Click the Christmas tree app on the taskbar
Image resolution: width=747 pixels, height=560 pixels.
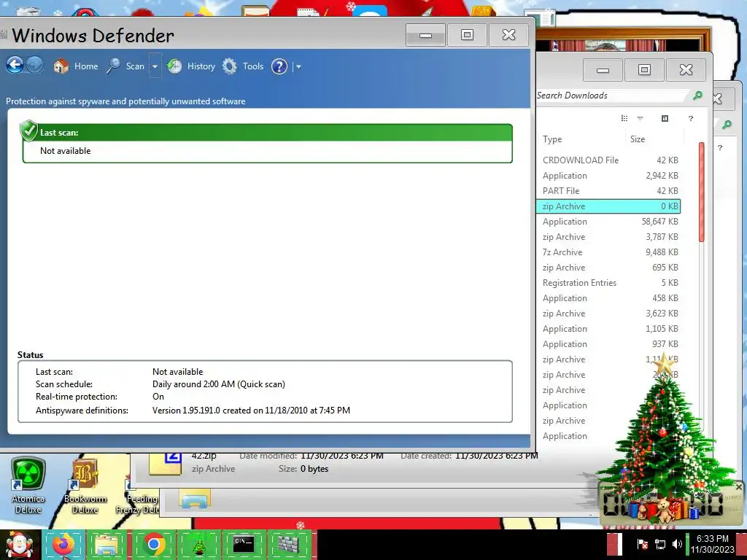tap(198, 544)
